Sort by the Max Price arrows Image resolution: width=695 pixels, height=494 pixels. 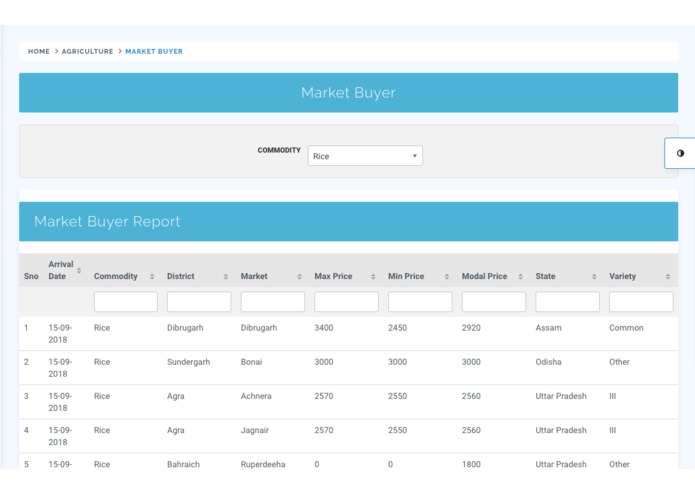[x=373, y=276]
